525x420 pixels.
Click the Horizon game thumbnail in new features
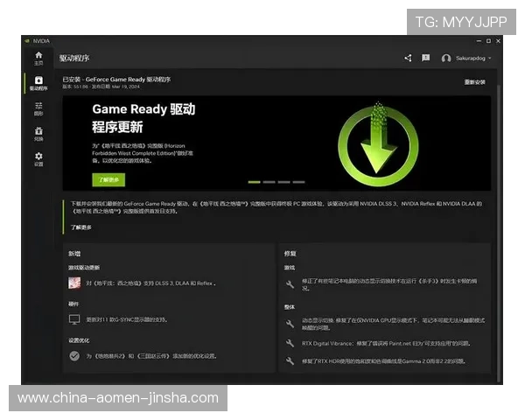(74, 283)
